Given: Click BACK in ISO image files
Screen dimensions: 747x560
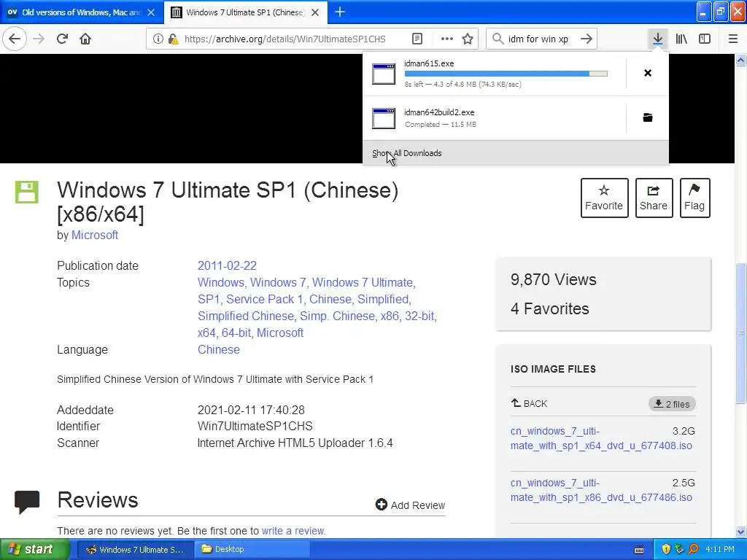Looking at the screenshot, I should coord(529,404).
